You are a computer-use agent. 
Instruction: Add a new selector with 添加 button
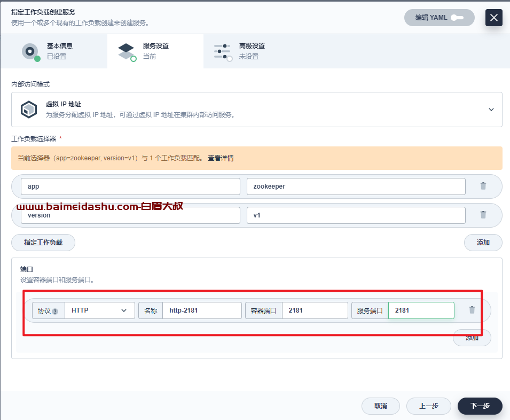[x=483, y=243]
